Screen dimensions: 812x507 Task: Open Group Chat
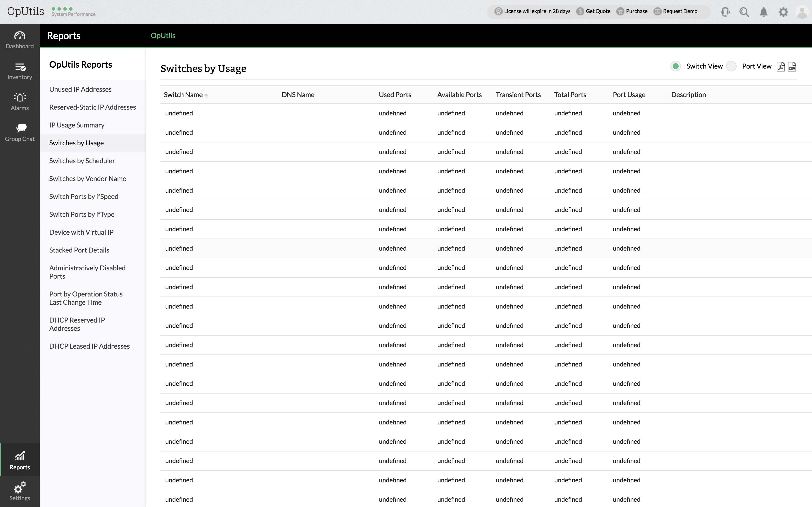pos(20,133)
